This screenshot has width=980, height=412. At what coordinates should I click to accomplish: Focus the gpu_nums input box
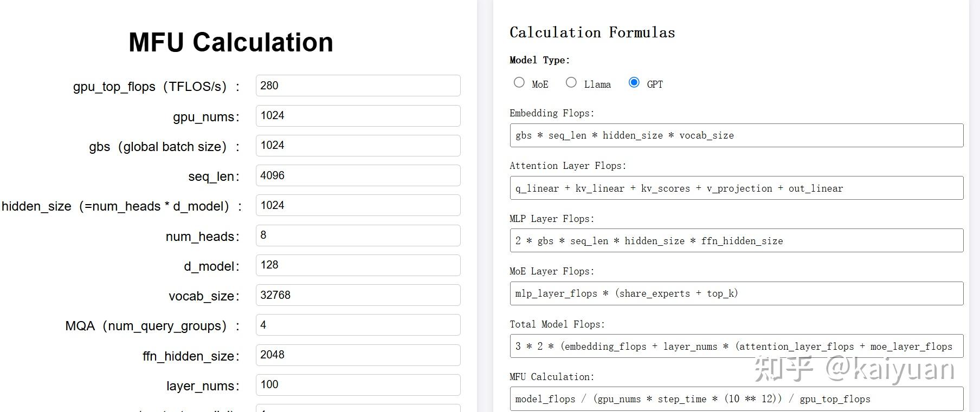tap(358, 116)
